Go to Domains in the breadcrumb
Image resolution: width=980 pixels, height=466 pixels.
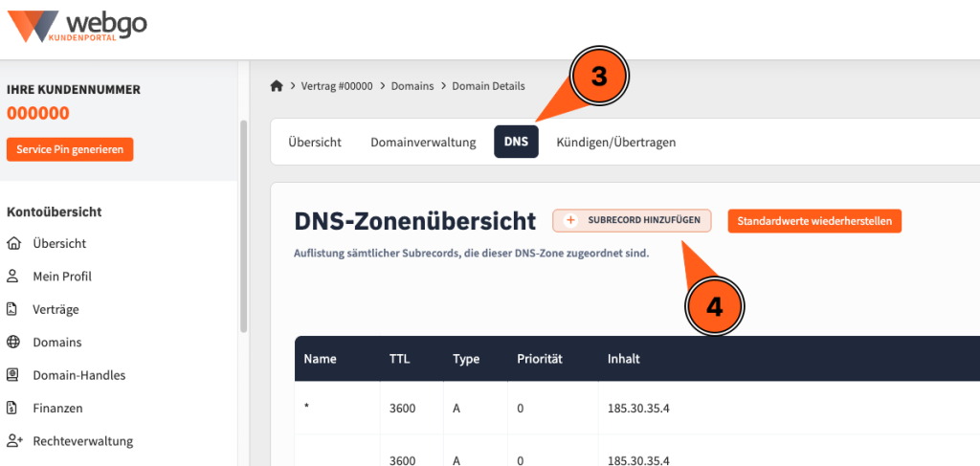pos(413,86)
